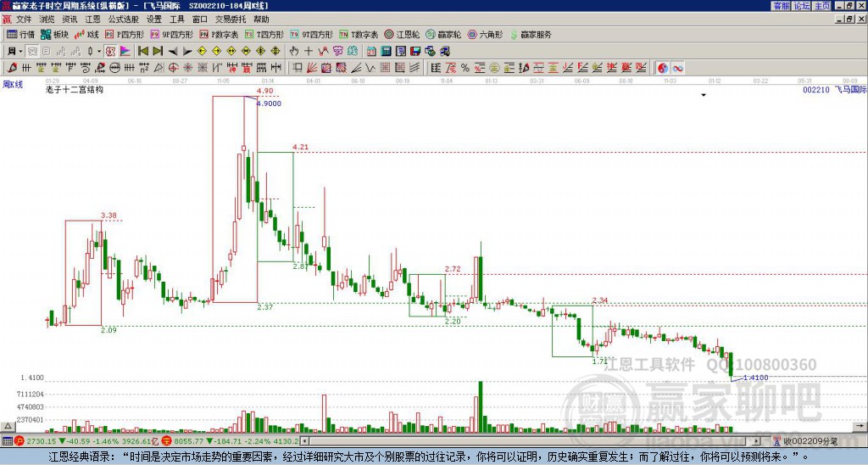Select the red pencil drawing tool
This screenshot has width=868, height=465.
click(x=12, y=68)
